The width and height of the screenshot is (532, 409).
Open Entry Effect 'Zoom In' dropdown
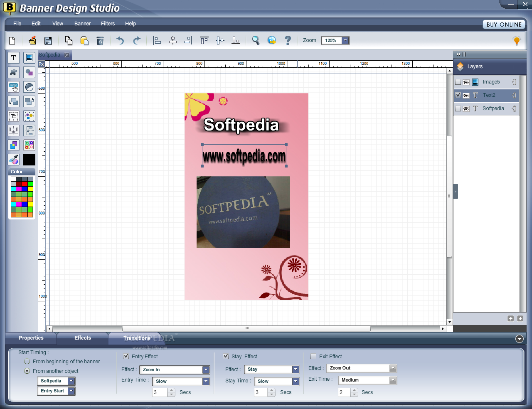[206, 370]
